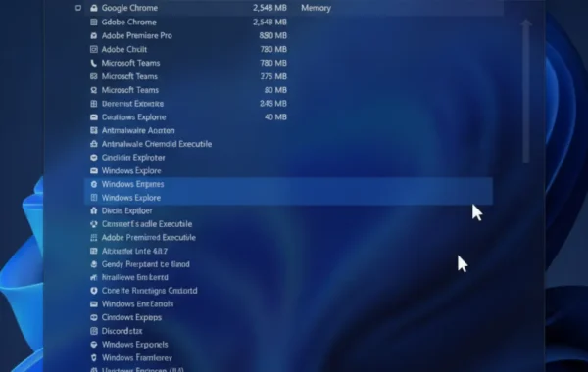
Task: Click Adobe Premiare Pro's memory value
Action: [272, 36]
